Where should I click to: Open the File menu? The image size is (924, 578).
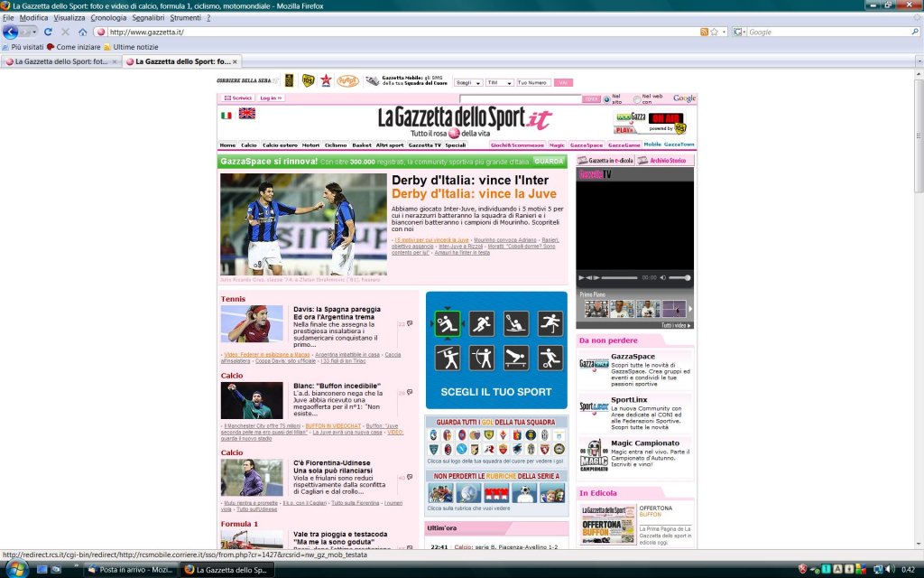[x=8, y=18]
